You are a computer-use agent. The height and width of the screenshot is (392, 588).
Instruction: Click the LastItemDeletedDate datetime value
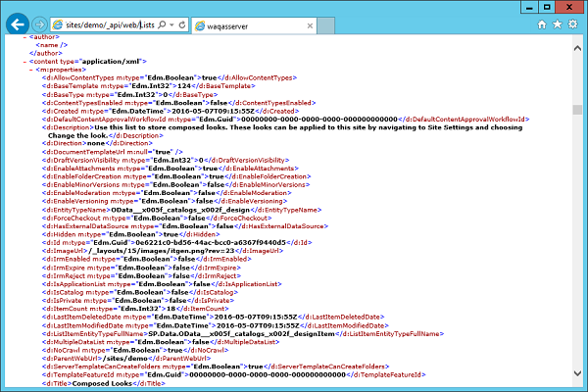pos(256,317)
